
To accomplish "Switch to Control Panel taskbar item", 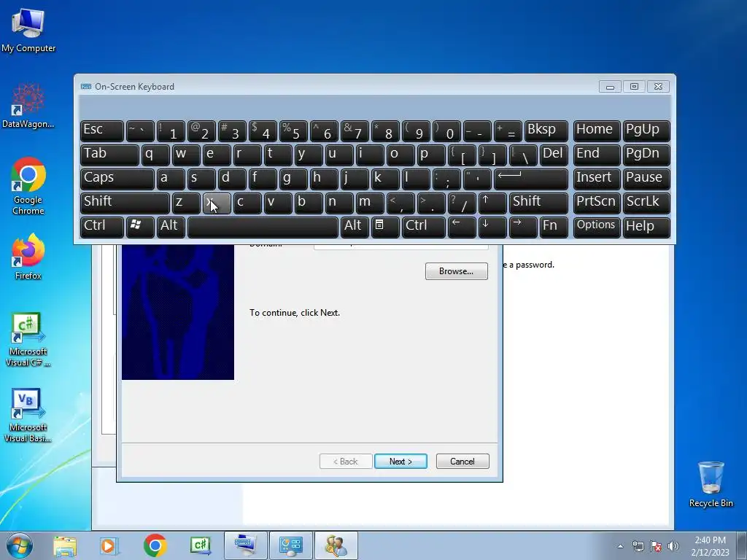I will 291,545.
